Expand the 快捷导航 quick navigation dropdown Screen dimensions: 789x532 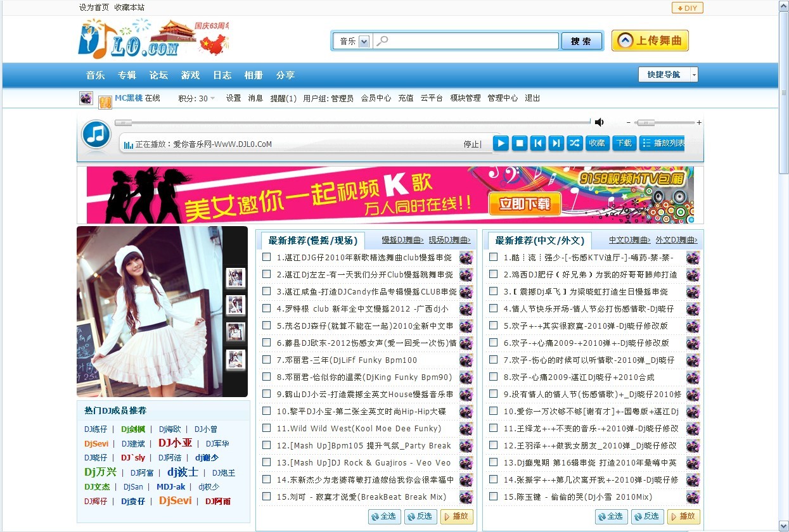click(x=693, y=74)
